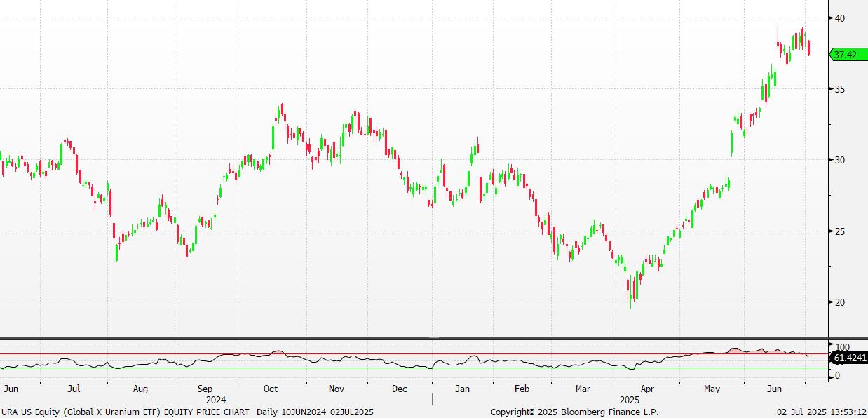
Task: Click the 0 label on the indicator axis
Action: pos(836,376)
